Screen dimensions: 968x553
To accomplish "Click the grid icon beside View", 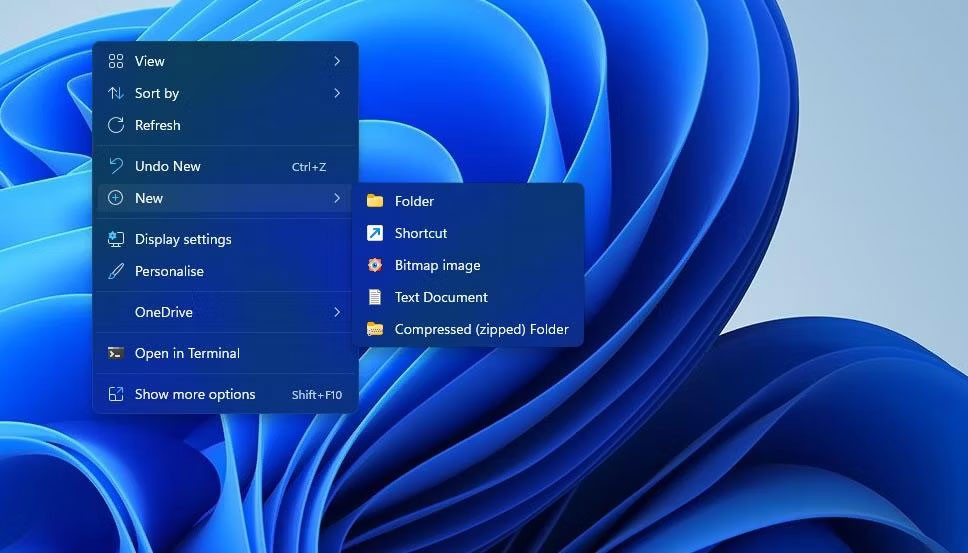I will (x=116, y=61).
